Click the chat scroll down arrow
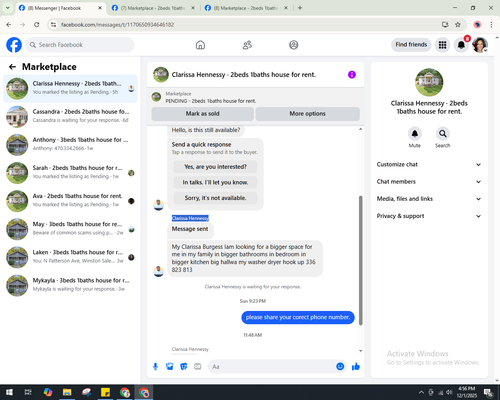500x400 pixels. click(x=360, y=351)
